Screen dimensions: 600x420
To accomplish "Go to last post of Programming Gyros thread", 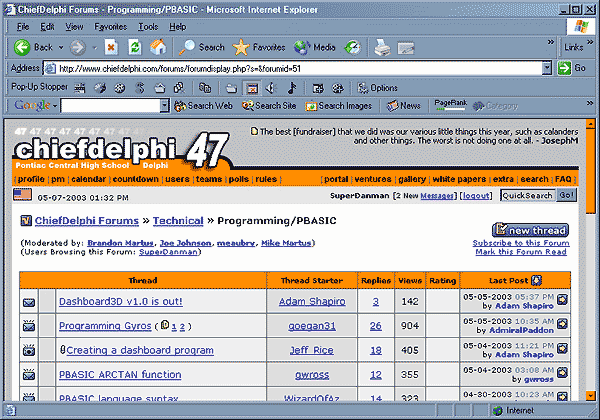I will [x=562, y=324].
